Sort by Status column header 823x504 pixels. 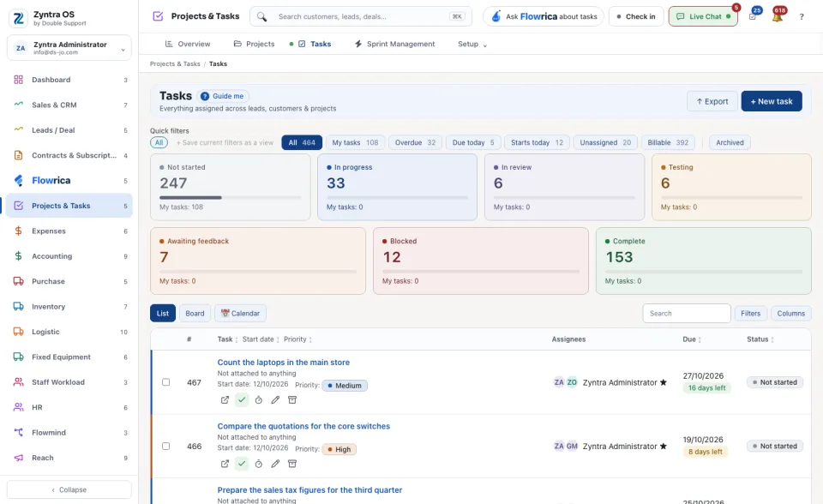(760, 339)
